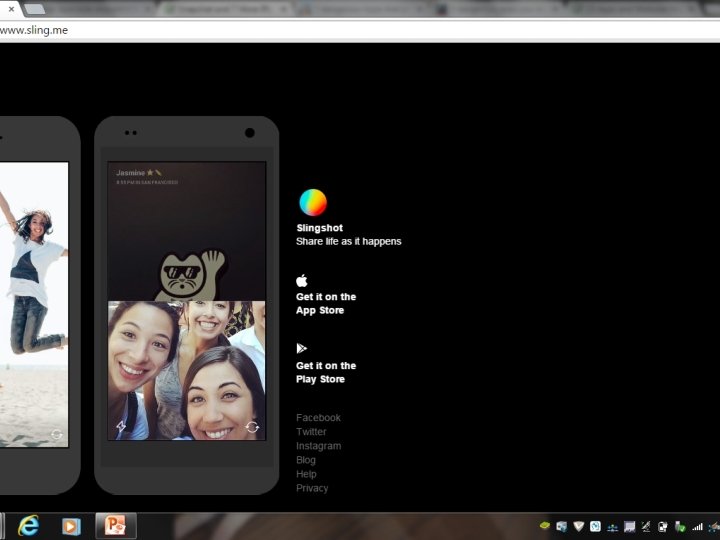Click the Slingshot rainbow logo
The width and height of the screenshot is (720, 540).
coord(313,202)
